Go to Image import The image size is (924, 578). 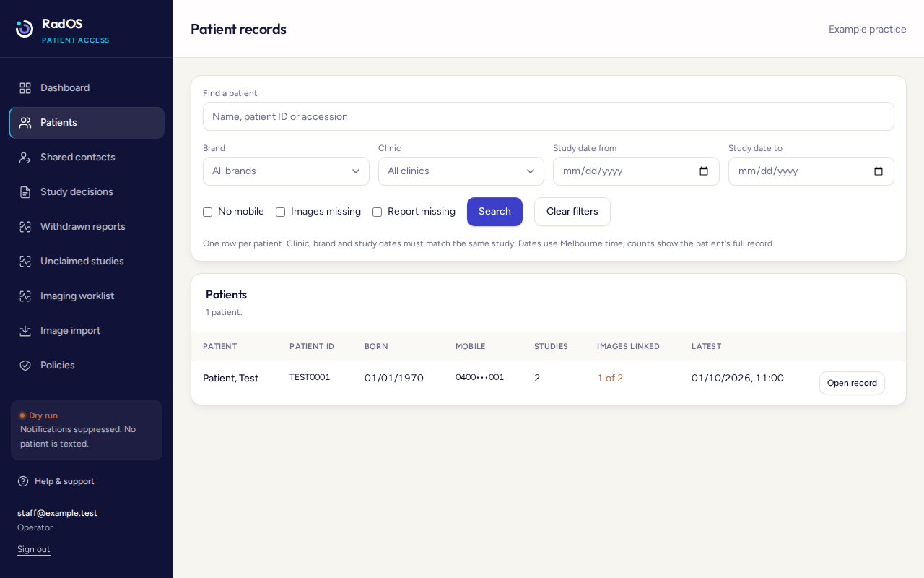(x=87, y=331)
